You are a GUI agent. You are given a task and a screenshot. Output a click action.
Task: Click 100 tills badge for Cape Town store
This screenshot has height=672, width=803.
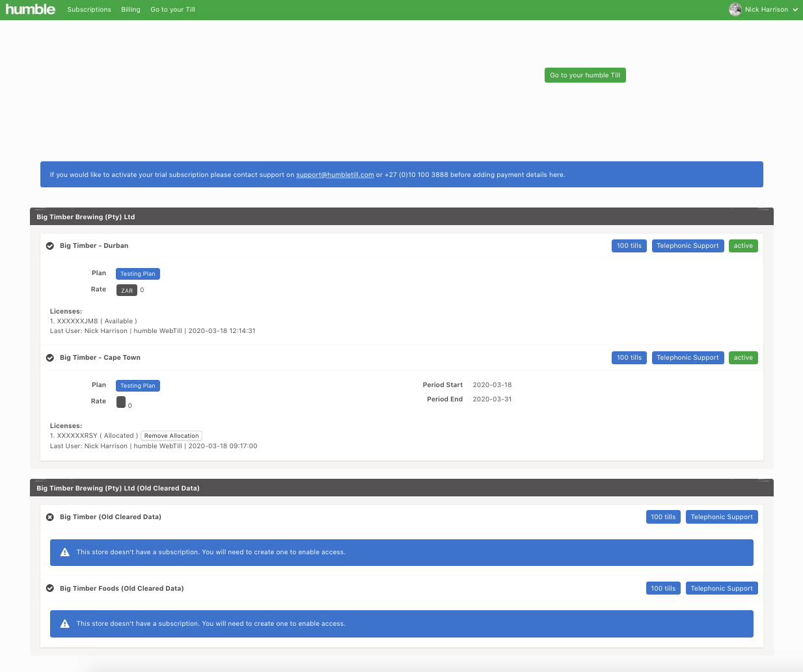point(629,358)
